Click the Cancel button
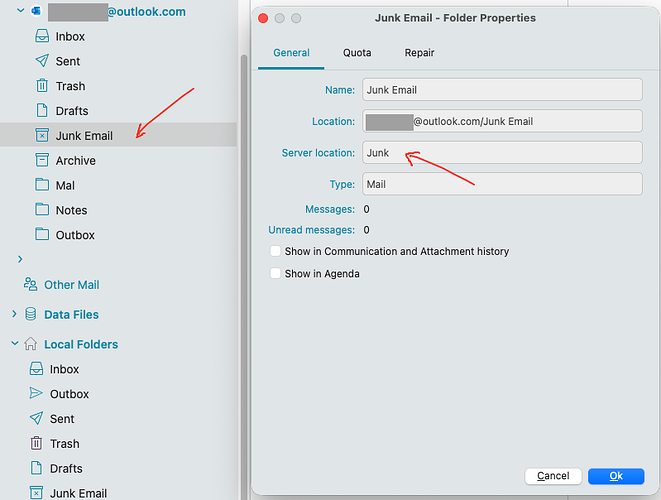The width and height of the screenshot is (661, 500). click(553, 476)
